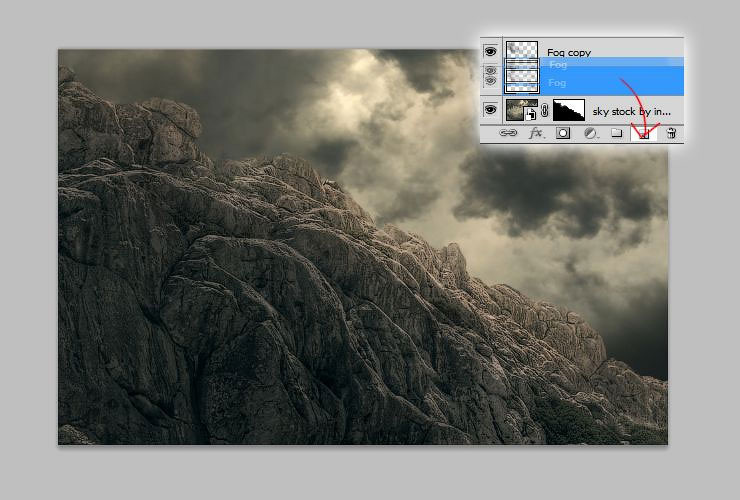Unlink the mask from the sky stock layer
The height and width of the screenshot is (500, 740).
(x=545, y=110)
